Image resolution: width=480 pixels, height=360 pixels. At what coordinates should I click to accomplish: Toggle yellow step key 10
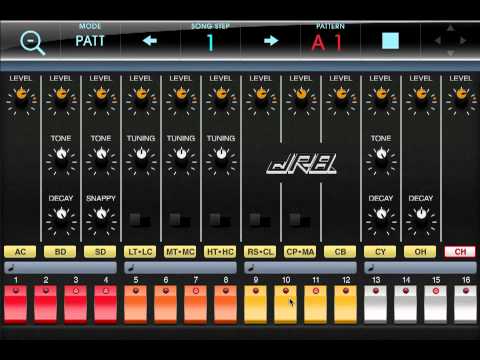(285, 304)
